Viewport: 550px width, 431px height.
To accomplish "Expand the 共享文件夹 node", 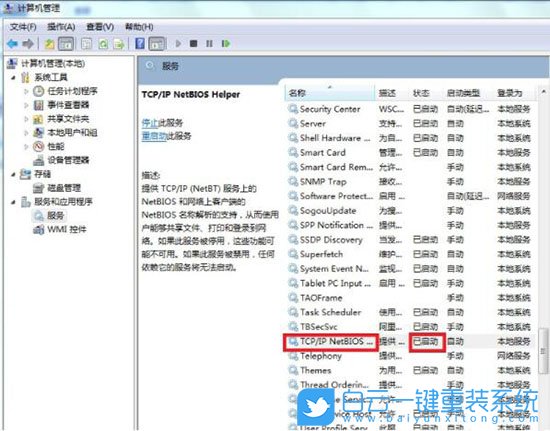I will click(26, 119).
